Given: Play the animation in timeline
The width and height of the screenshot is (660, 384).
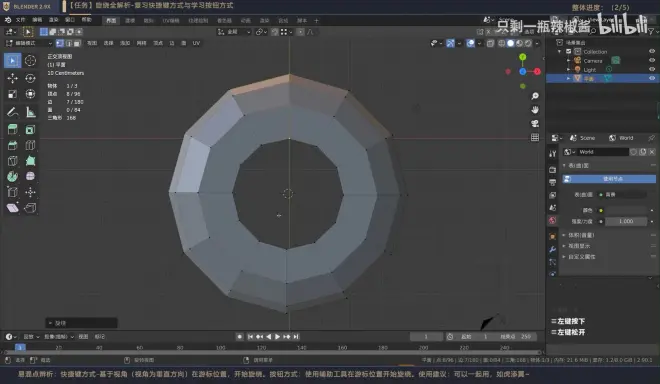Looking at the screenshot, I should [x=277, y=337].
